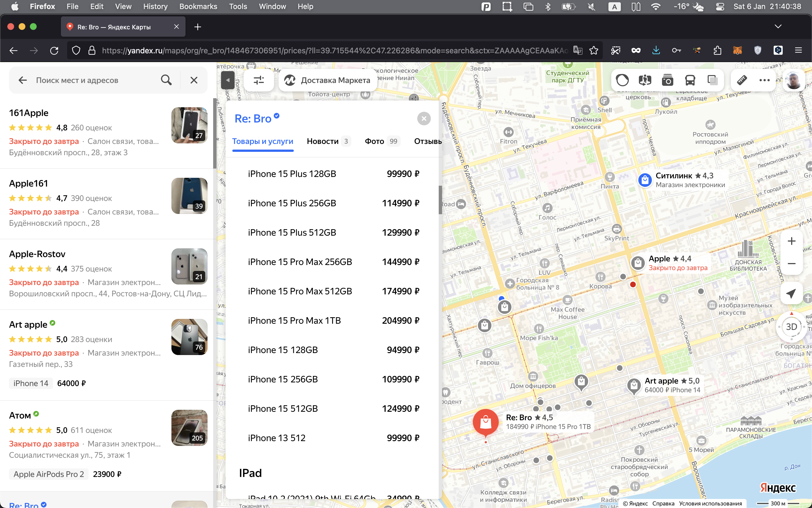Toggle moving transport bus layer
The width and height of the screenshot is (812, 508).
point(690,80)
